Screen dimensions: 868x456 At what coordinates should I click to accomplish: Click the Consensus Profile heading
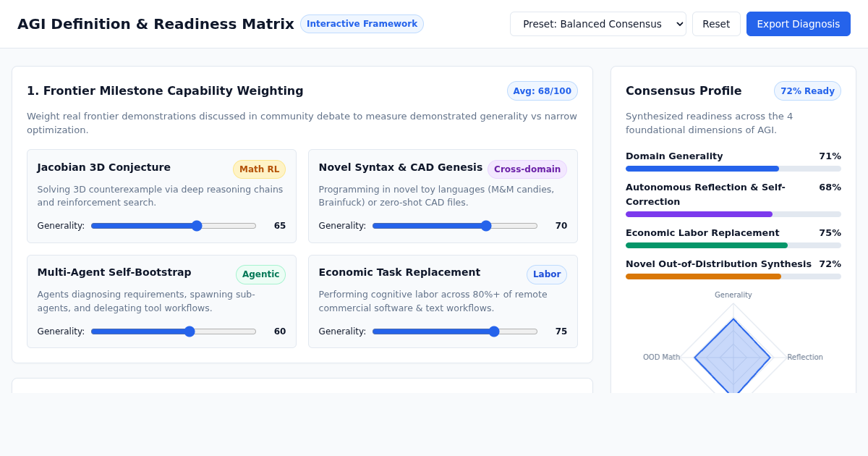[684, 91]
